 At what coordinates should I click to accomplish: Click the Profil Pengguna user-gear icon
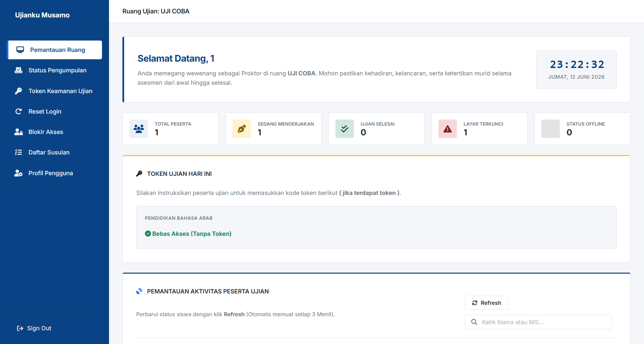coord(18,173)
